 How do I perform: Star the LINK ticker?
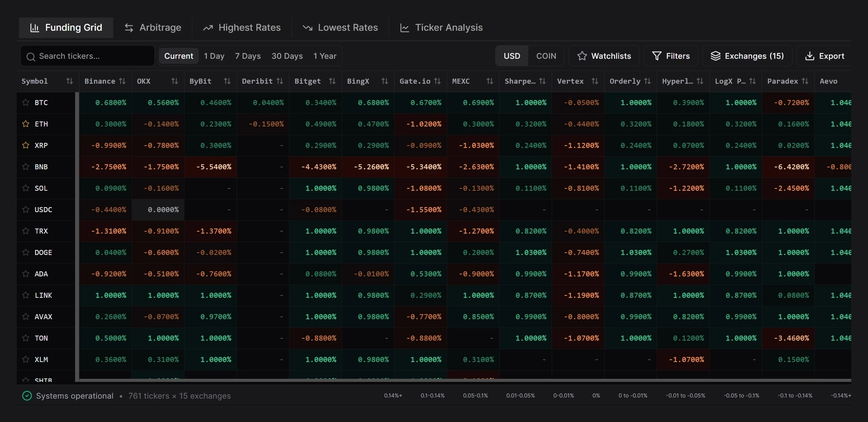tap(26, 295)
